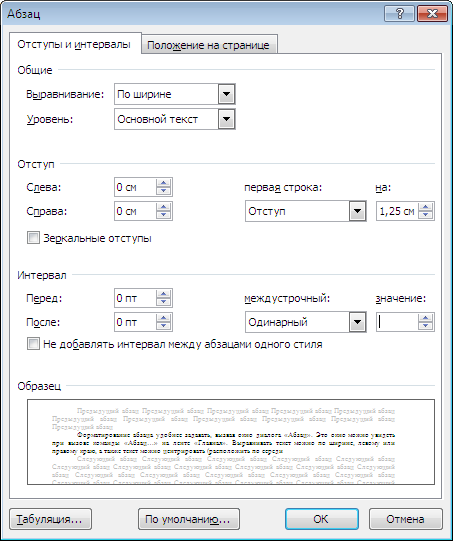Enable Зеркальные отступы checkbox
This screenshot has width=453, height=541.
(33, 238)
